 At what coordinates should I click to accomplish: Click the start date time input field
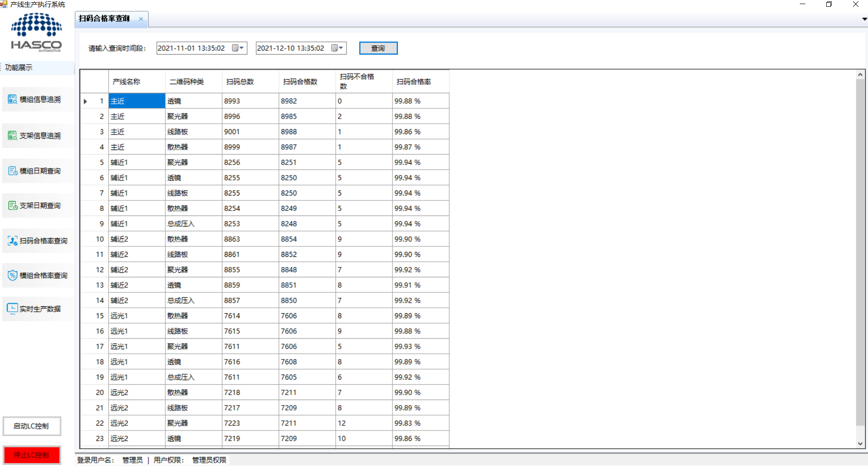tap(193, 48)
